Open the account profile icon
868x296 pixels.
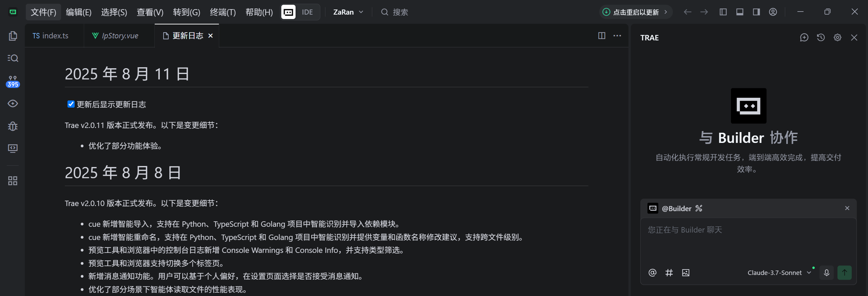pos(773,12)
